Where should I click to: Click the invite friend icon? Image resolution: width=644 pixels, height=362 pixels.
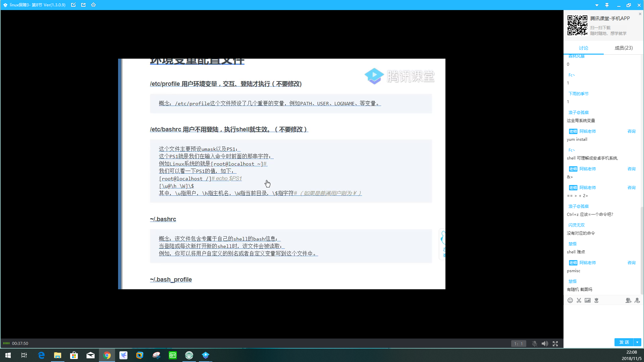point(628,300)
